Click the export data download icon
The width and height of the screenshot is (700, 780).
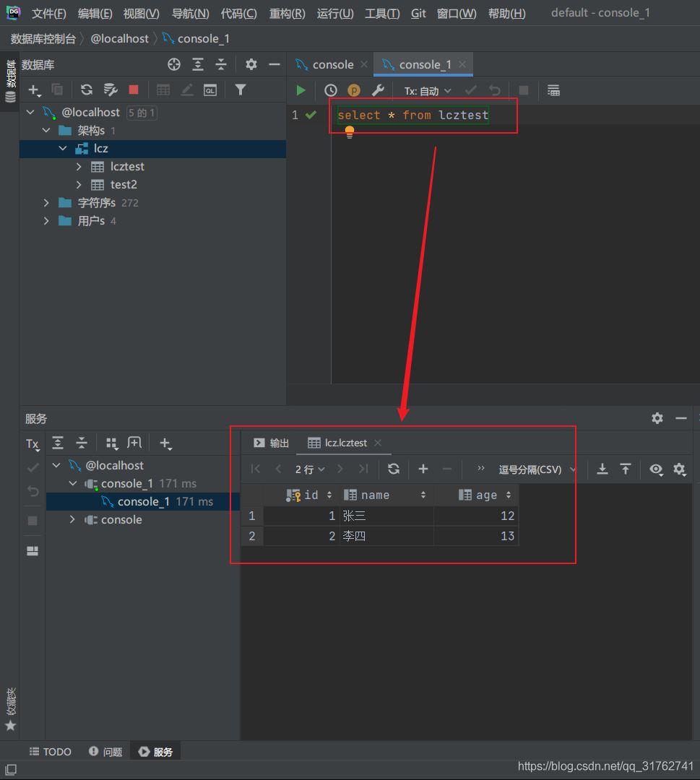pyautogui.click(x=602, y=469)
